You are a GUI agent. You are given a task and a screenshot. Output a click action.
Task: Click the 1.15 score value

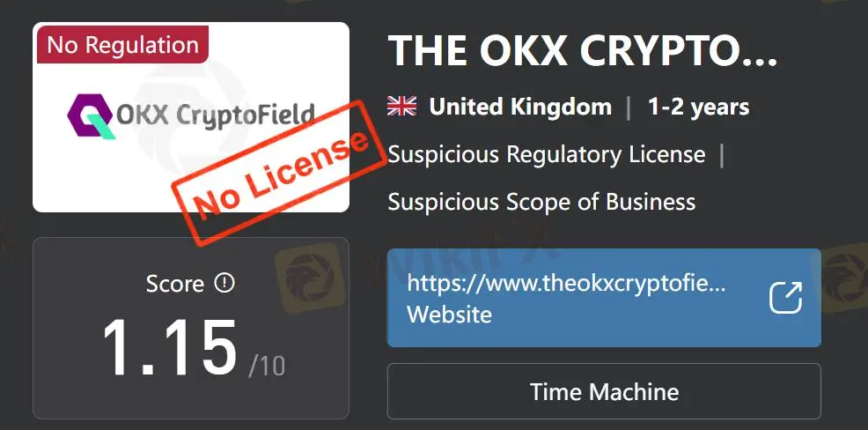click(x=170, y=349)
